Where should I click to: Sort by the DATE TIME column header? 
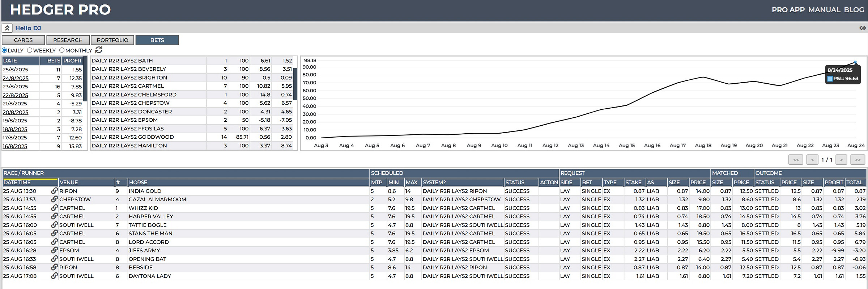(x=30, y=182)
